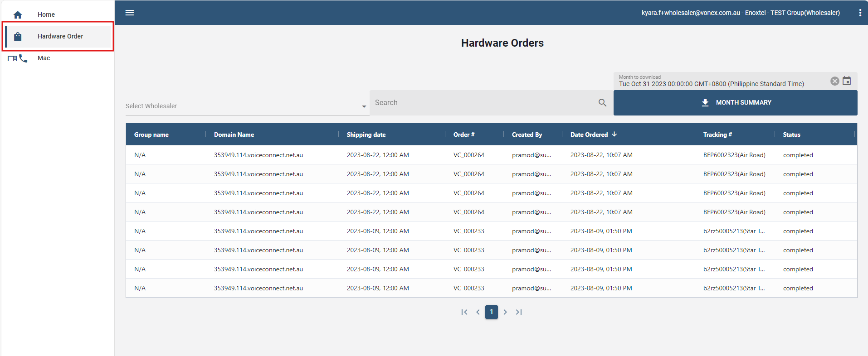Click the search magnifier icon
Viewport: 868px width, 356px height.
tap(602, 103)
